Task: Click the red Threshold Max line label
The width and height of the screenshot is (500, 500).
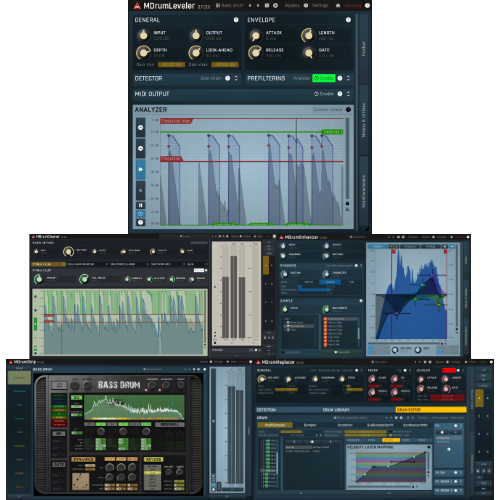Action: (x=176, y=121)
